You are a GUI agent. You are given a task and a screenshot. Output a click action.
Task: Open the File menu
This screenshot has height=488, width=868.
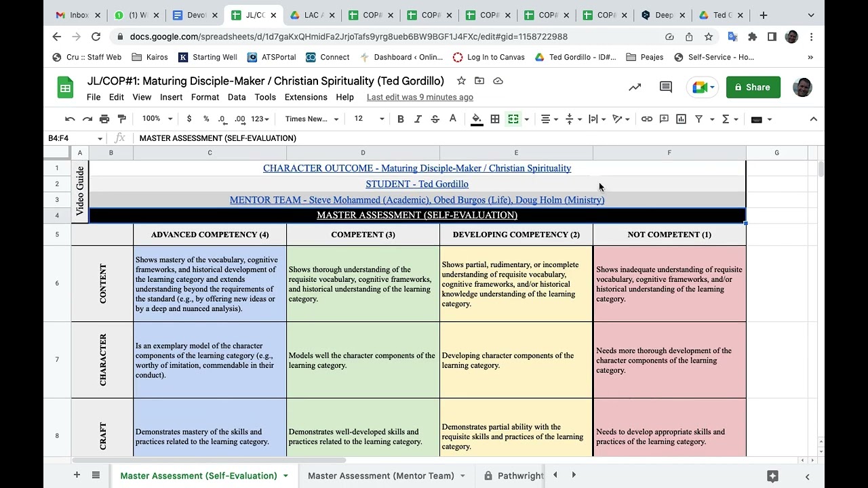click(x=94, y=97)
